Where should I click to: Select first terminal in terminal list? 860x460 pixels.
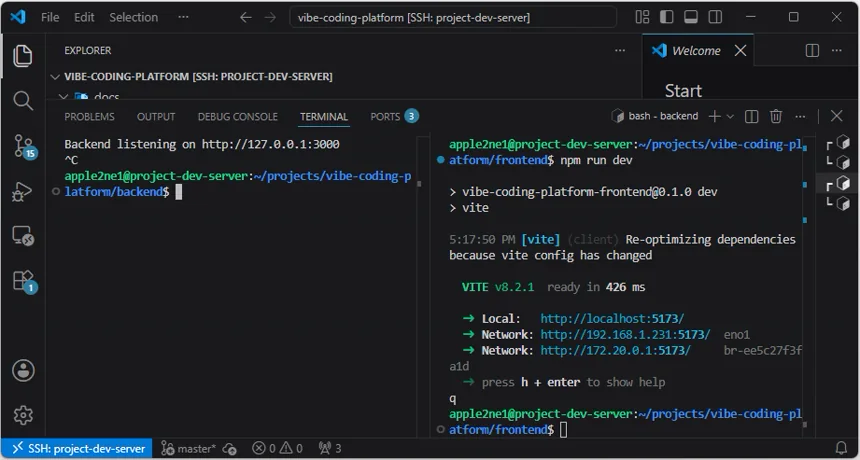(838, 144)
